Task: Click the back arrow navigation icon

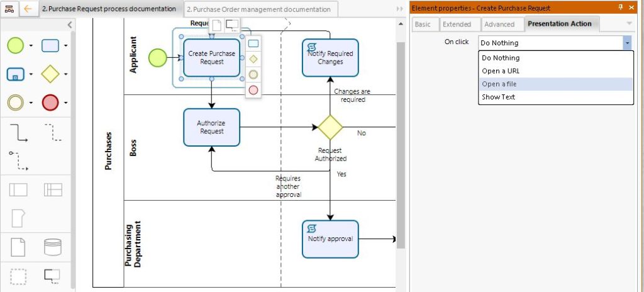Action: coord(28,9)
